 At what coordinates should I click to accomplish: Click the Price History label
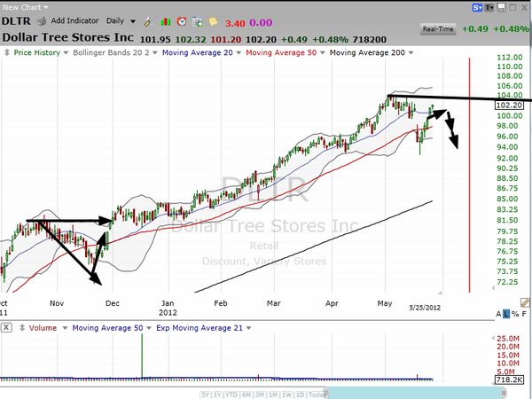pos(36,52)
